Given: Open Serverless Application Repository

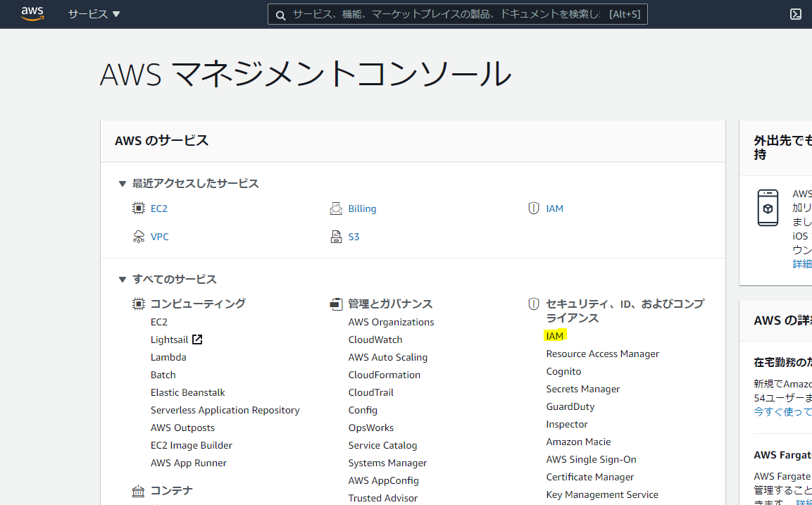Looking at the screenshot, I should (x=225, y=410).
